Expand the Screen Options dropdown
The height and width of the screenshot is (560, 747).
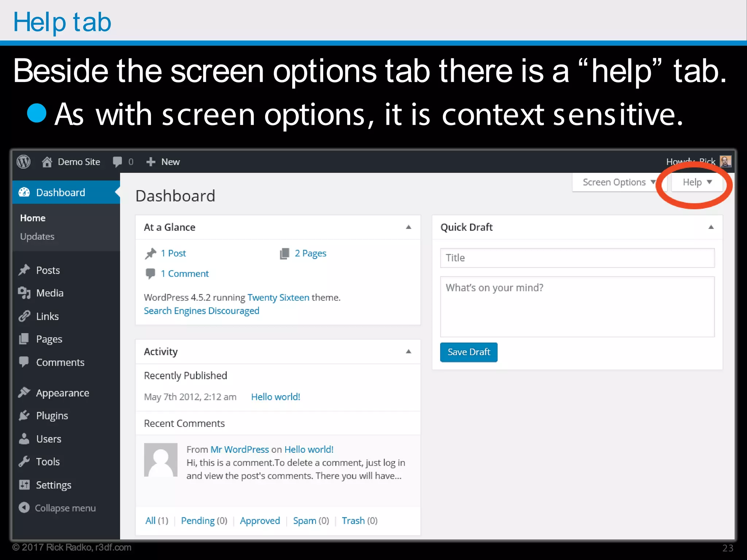619,182
